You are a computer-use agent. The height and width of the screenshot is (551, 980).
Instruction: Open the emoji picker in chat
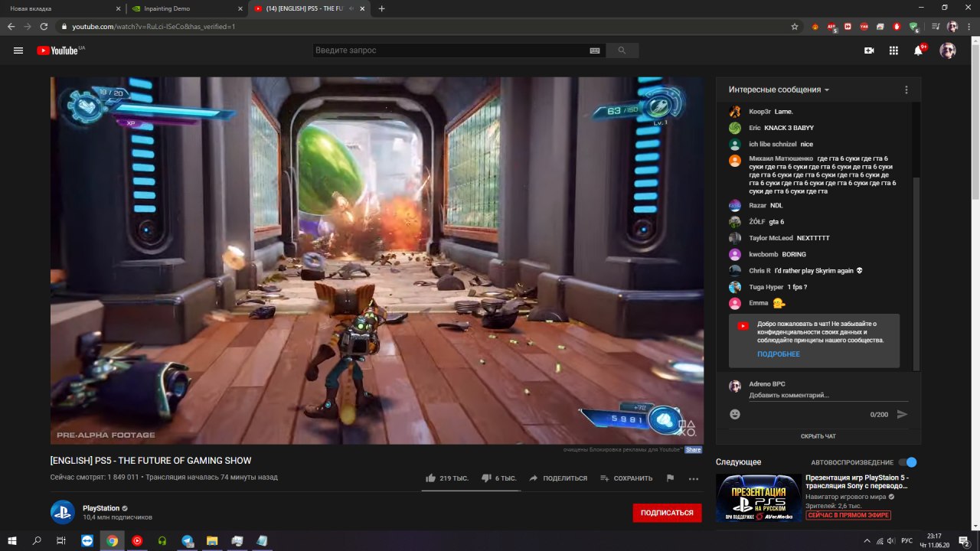click(x=735, y=414)
